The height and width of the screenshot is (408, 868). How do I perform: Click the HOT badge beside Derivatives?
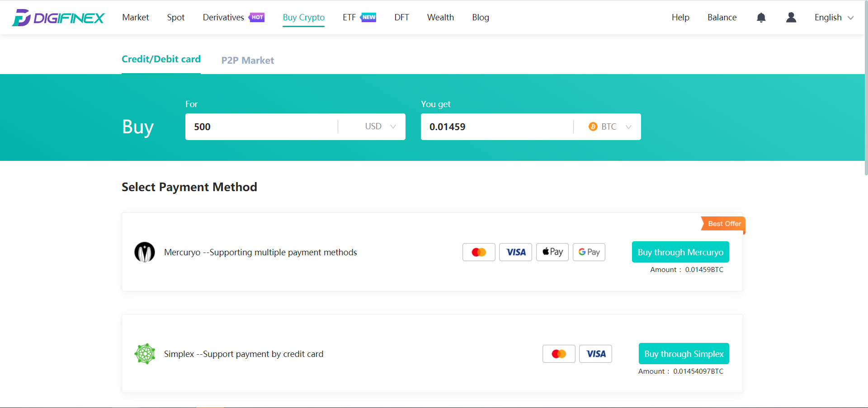click(257, 17)
